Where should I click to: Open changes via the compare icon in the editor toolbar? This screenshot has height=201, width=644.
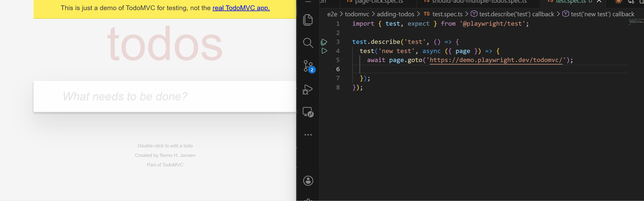tap(631, 2)
